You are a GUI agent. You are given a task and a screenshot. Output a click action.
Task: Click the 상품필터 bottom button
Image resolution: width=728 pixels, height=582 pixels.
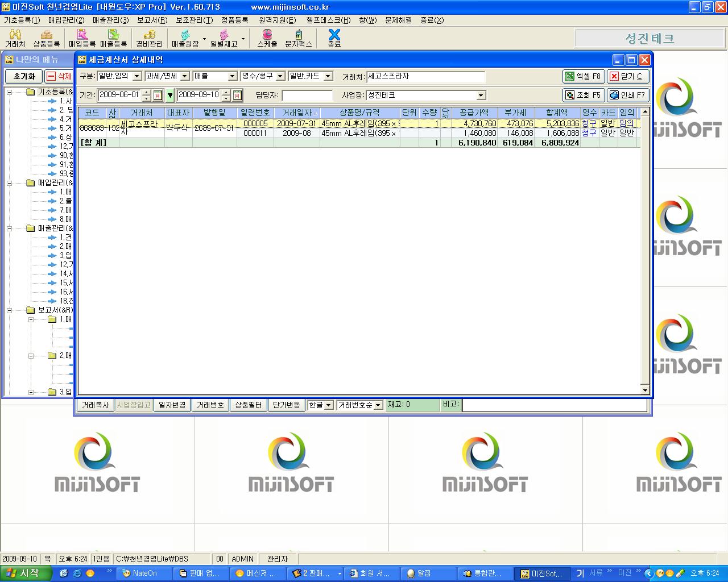249,405
